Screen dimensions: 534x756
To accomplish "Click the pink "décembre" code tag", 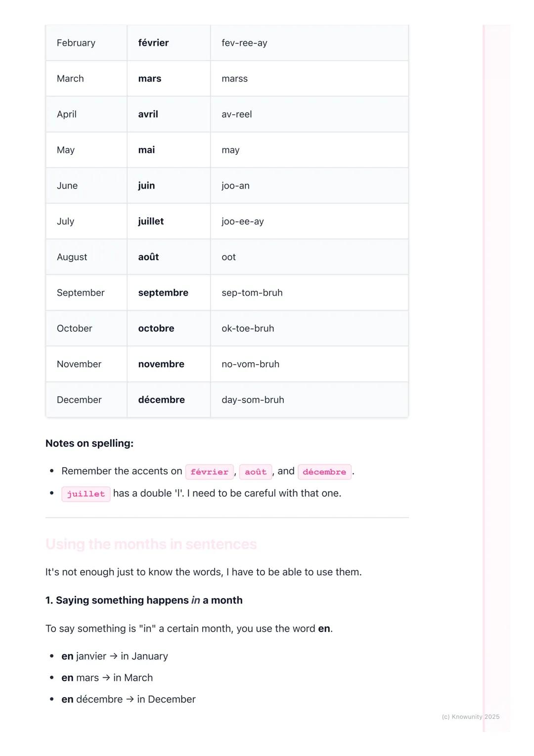I will [324, 472].
